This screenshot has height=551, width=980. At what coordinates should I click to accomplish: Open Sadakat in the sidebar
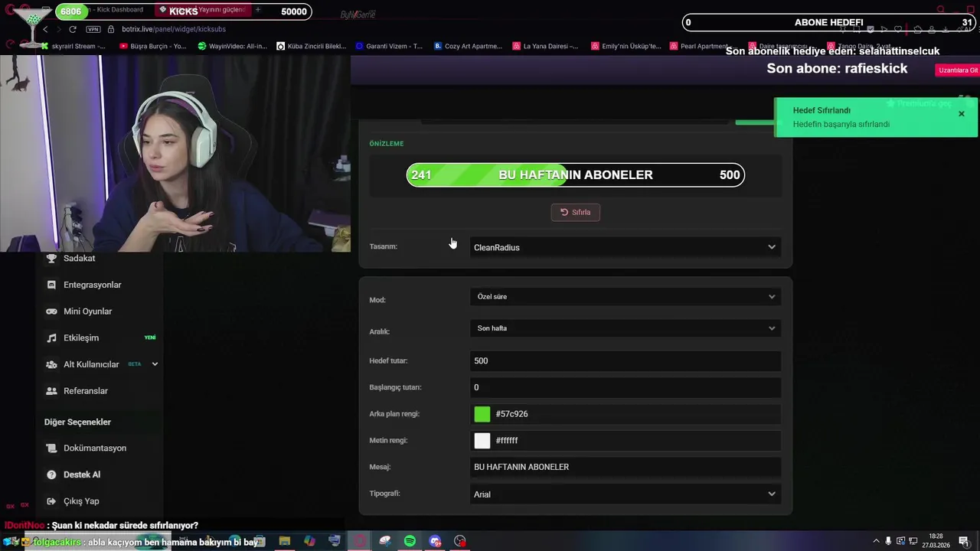pyautogui.click(x=80, y=259)
